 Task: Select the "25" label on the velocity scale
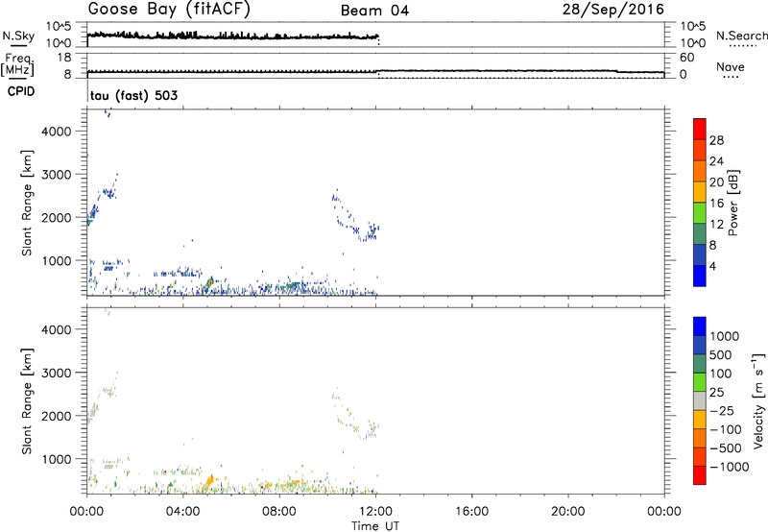tap(716, 393)
